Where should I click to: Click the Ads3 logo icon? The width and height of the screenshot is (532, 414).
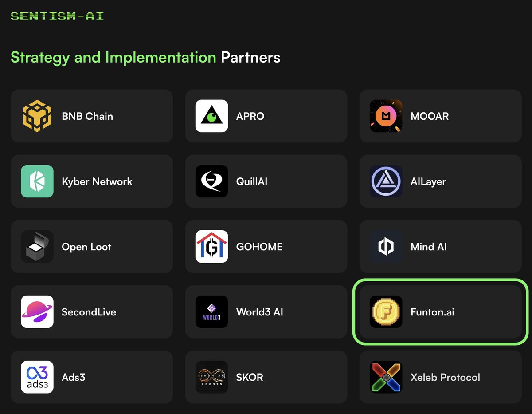37,377
